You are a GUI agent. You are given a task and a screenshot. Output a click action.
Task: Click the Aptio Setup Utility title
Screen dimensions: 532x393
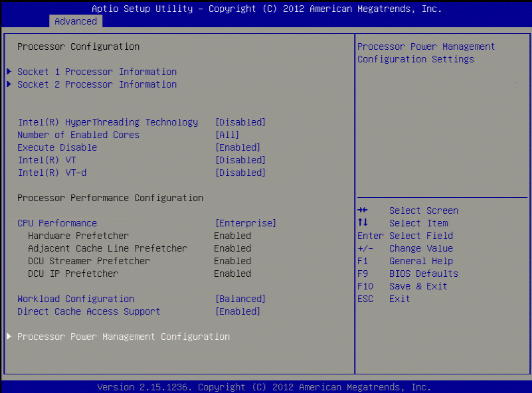click(267, 9)
